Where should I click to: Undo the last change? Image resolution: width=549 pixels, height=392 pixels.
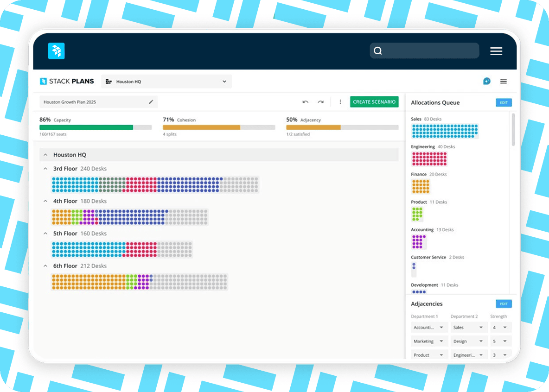coord(305,102)
